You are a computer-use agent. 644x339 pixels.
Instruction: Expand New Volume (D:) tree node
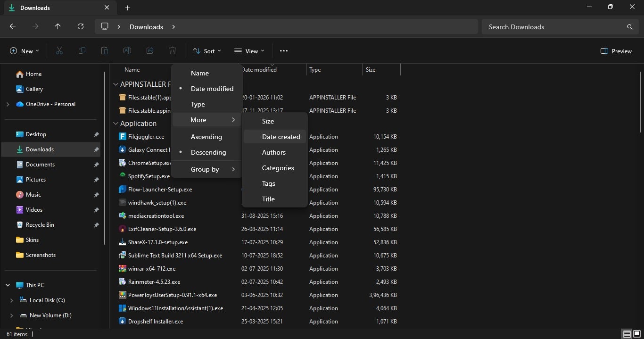[12, 315]
